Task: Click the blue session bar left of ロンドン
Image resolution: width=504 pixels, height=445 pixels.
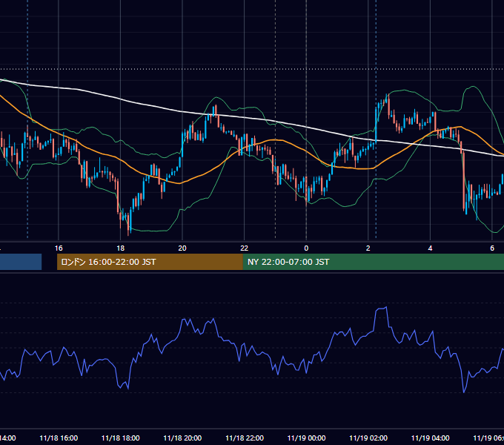Action: pos(21,262)
